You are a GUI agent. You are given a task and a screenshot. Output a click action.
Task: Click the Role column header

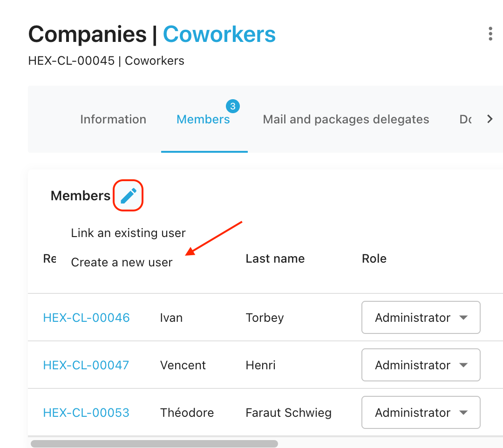[374, 258]
